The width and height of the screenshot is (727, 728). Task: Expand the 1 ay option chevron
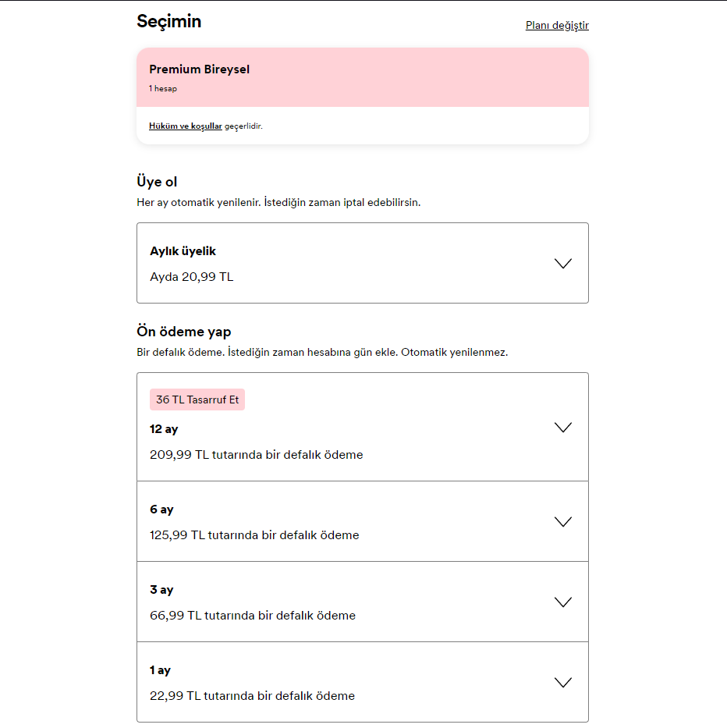coord(562,683)
